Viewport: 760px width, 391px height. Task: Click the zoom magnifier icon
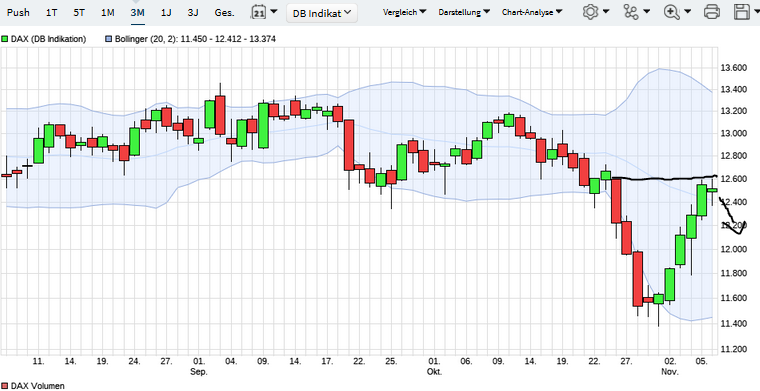coord(671,12)
